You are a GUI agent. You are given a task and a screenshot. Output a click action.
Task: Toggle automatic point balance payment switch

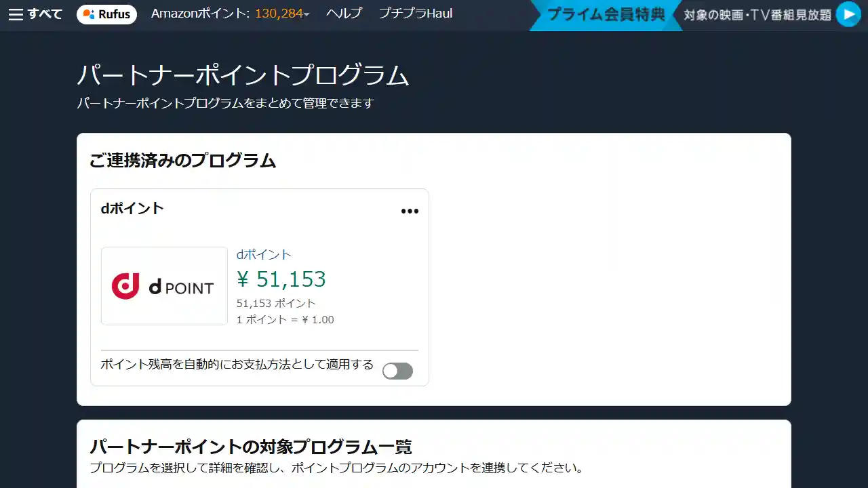click(x=397, y=371)
